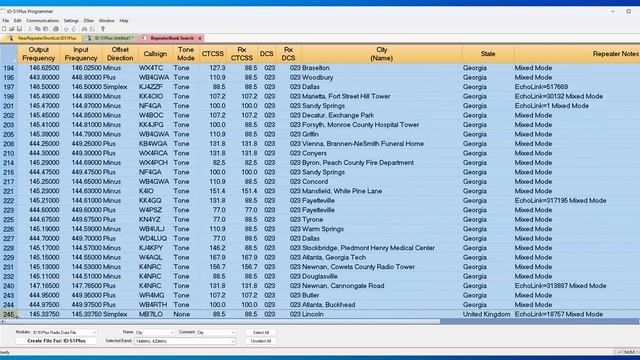Click callsign W4BOC cell
The width and height of the screenshot is (640, 360).
[x=155, y=115]
